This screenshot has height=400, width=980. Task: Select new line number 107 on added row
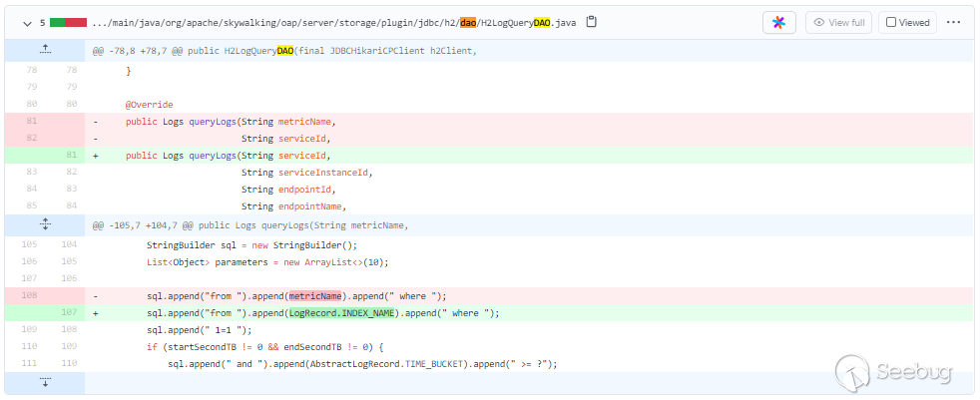pyautogui.click(x=70, y=312)
